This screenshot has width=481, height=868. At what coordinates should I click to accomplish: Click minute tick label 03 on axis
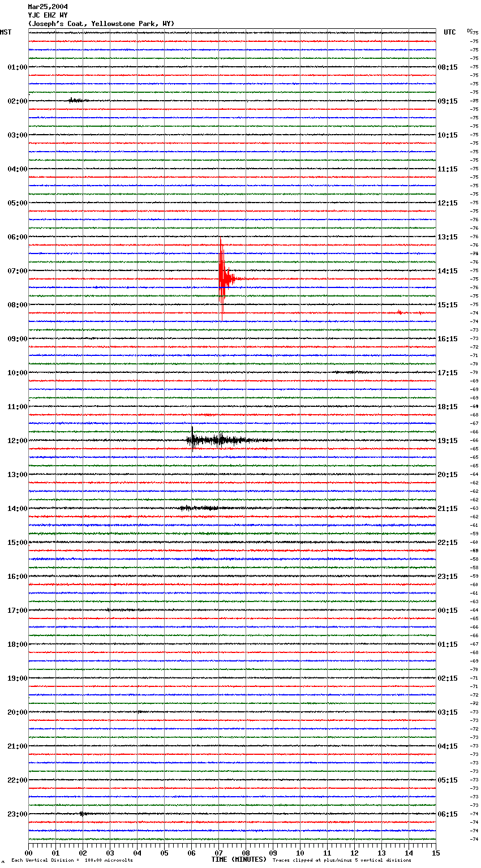pyautogui.click(x=110, y=853)
